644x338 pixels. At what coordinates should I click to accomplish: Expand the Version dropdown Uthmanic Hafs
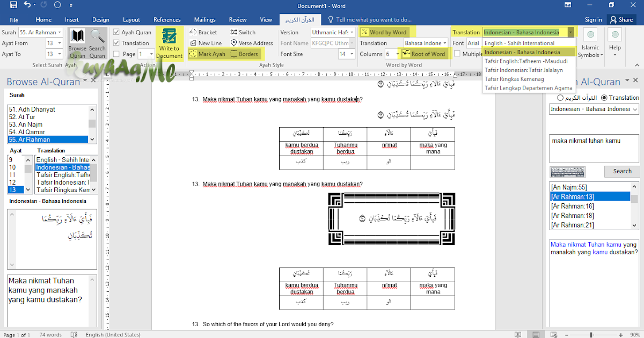tap(351, 32)
